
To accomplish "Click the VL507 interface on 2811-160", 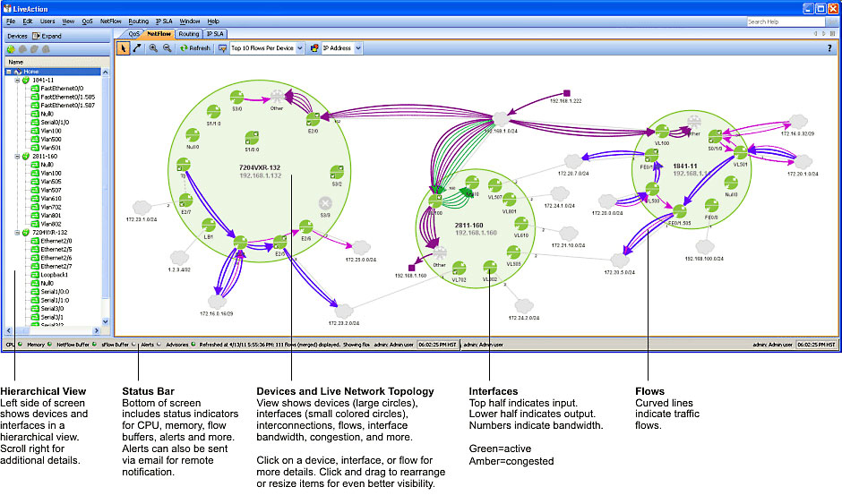I will 494,185.
